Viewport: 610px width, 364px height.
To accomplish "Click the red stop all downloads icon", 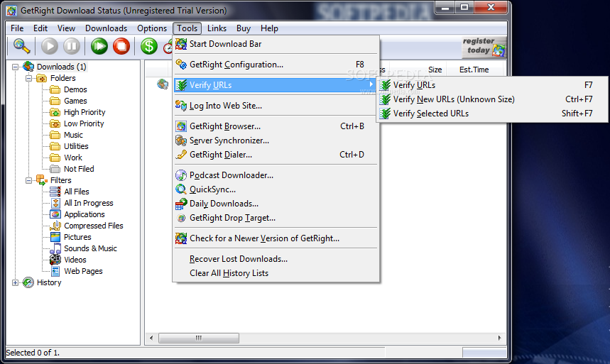I will (121, 46).
